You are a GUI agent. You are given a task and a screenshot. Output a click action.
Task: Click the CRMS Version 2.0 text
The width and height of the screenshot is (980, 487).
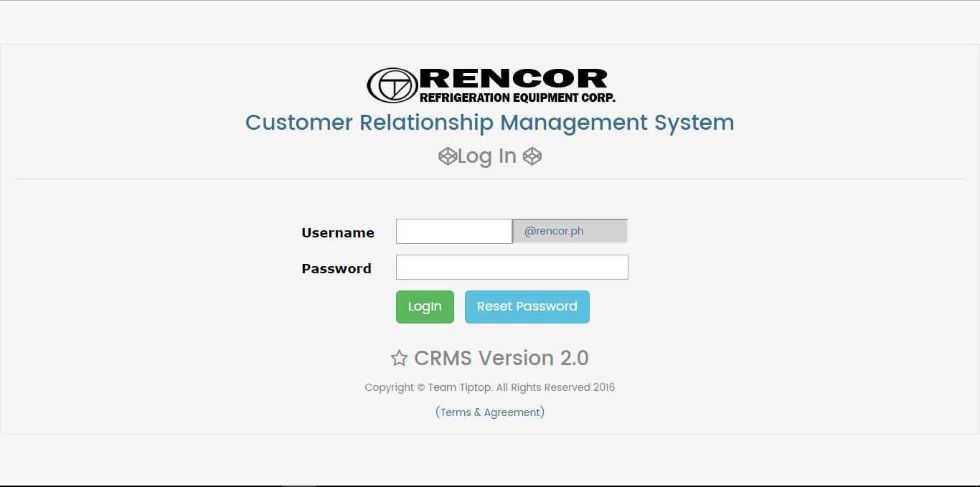pyautogui.click(x=501, y=358)
